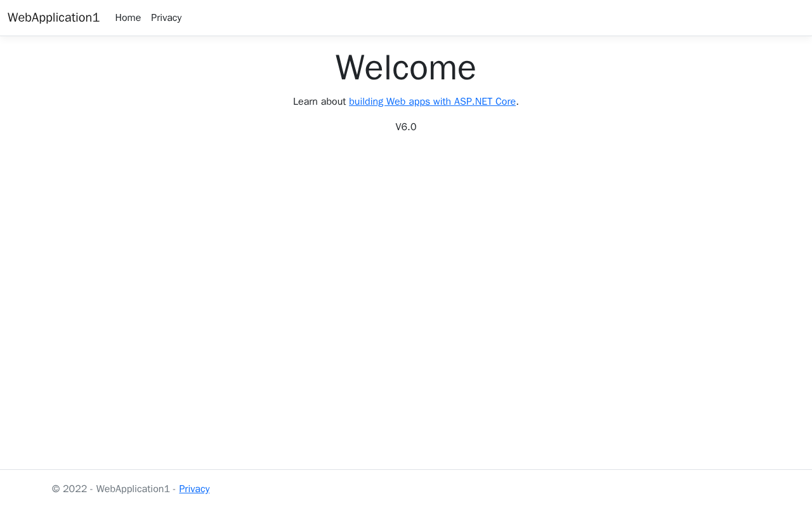Open the WebApplication1 brand link

click(53, 18)
